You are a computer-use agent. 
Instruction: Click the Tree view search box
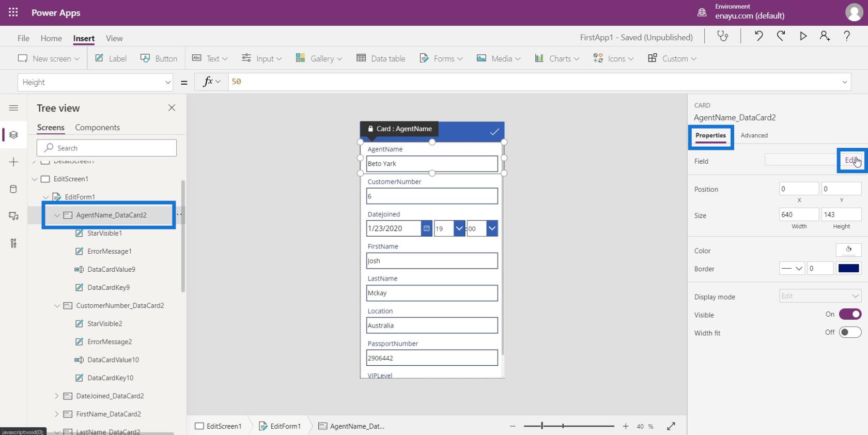(x=106, y=148)
